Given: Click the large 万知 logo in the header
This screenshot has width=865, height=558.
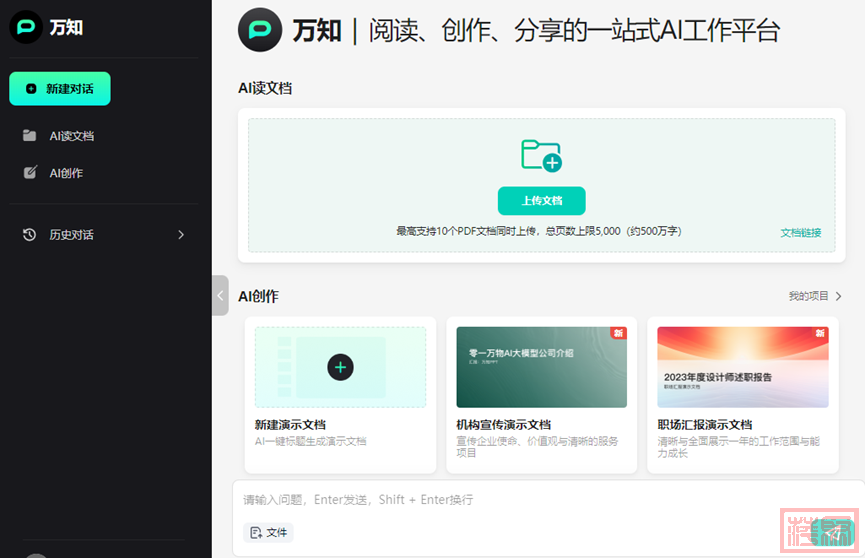Looking at the screenshot, I should click(x=260, y=30).
